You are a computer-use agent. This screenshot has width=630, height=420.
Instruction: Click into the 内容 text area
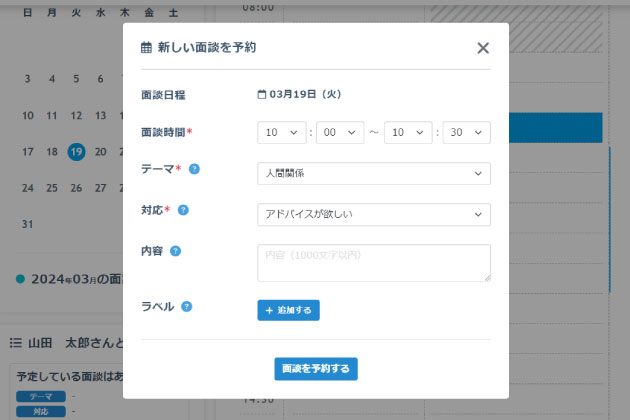(x=374, y=263)
